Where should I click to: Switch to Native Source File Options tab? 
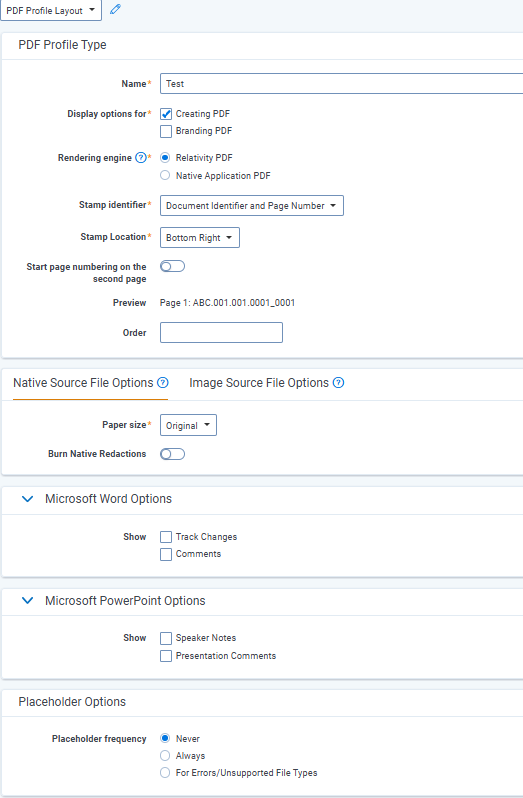[83, 383]
